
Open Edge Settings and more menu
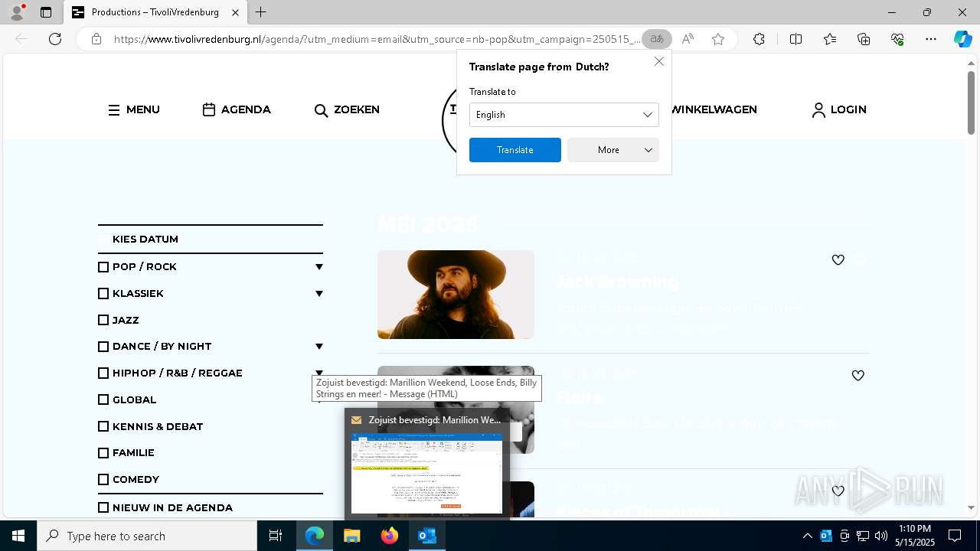(931, 39)
